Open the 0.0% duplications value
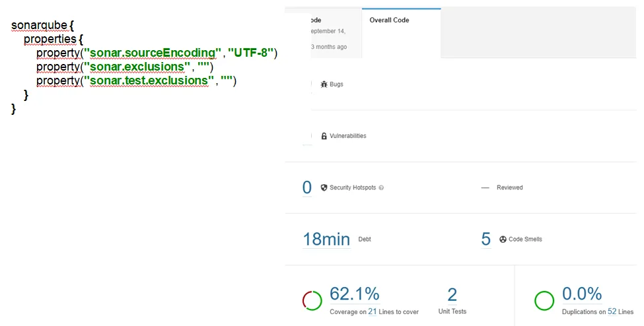 pyautogui.click(x=582, y=294)
